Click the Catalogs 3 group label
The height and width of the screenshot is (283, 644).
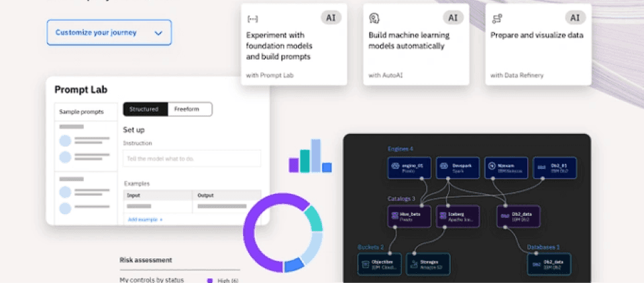401,199
